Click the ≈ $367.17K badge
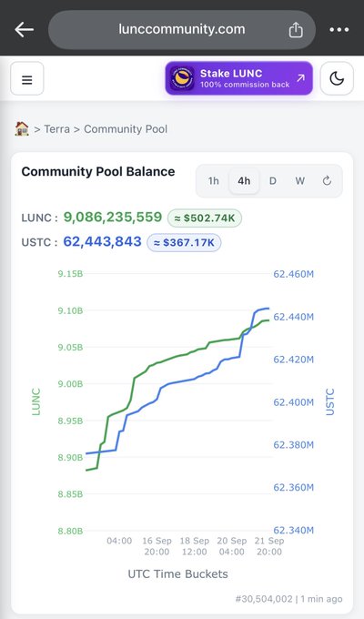This screenshot has height=619, width=364. click(184, 242)
